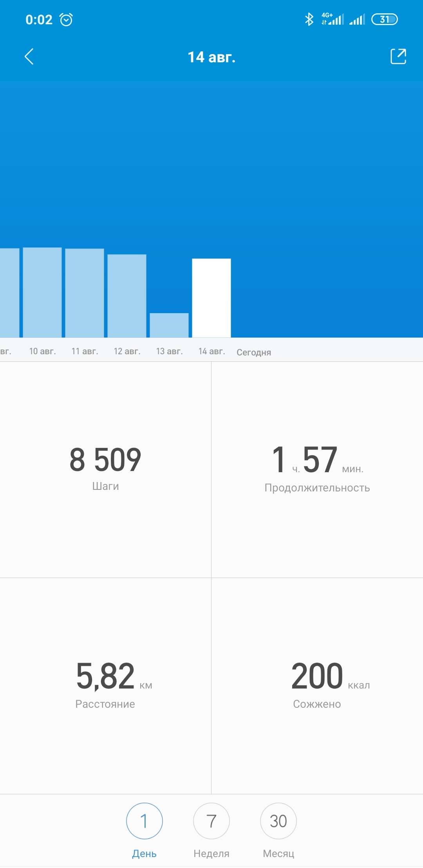Tap the Bluetooth status icon

[309, 19]
